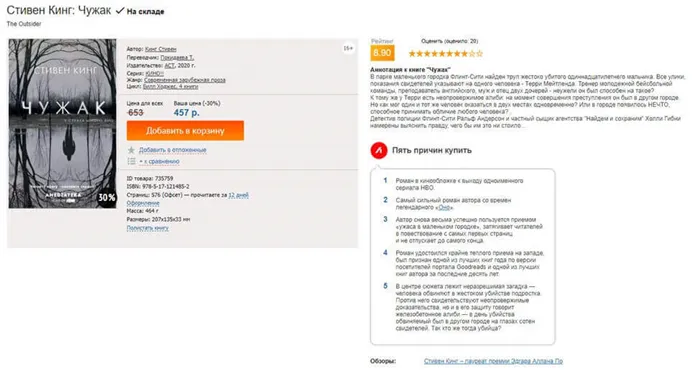700x370 pixels.
Task: Click the «к сравнению» link
Action: click(159, 161)
